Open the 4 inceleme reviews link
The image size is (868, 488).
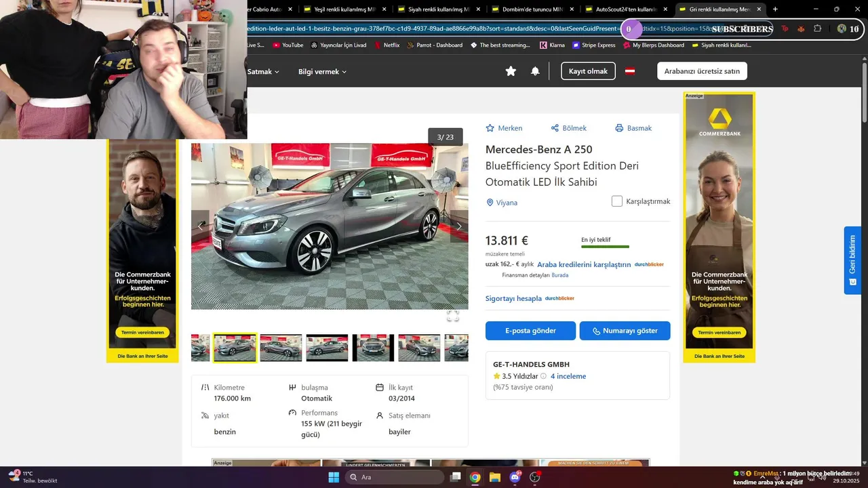tap(568, 376)
